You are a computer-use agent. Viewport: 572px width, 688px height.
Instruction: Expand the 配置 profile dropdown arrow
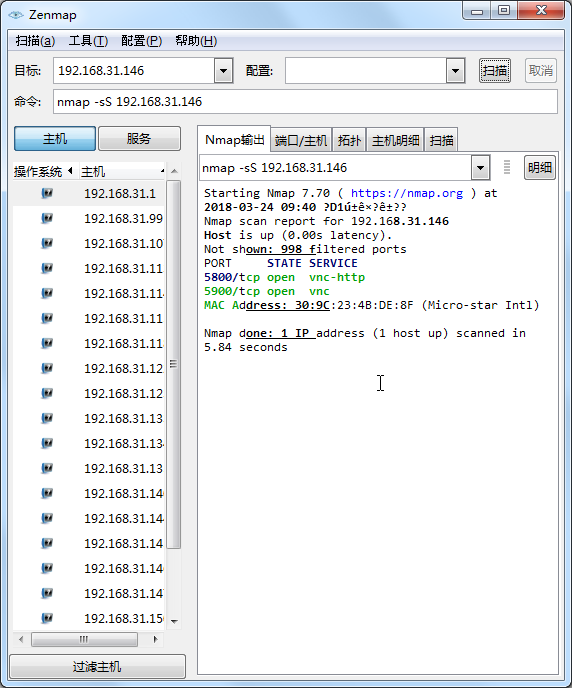pos(455,70)
